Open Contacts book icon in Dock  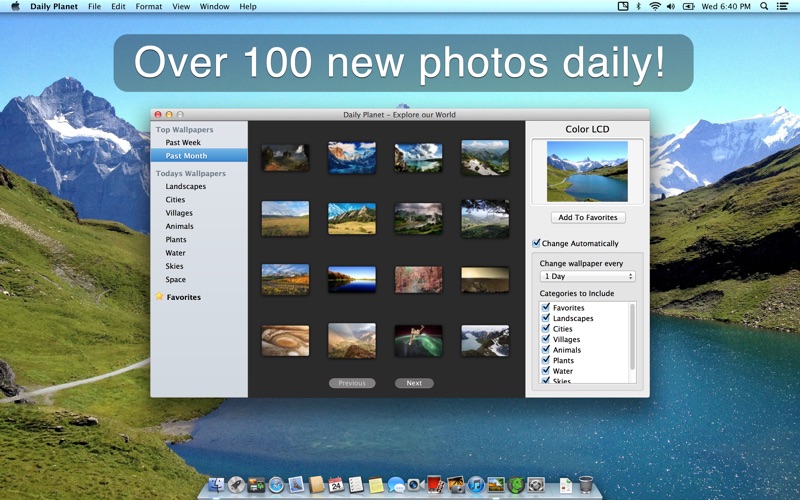pos(316,484)
